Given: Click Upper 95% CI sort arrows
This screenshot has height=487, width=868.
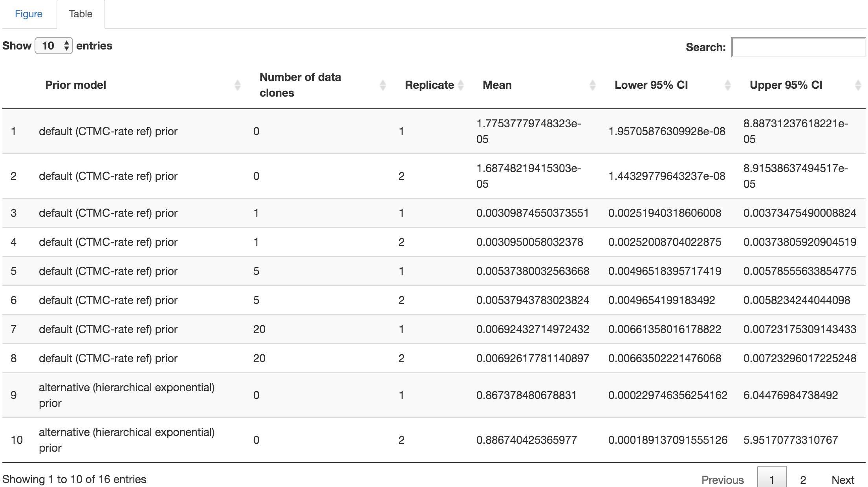Looking at the screenshot, I should (858, 85).
